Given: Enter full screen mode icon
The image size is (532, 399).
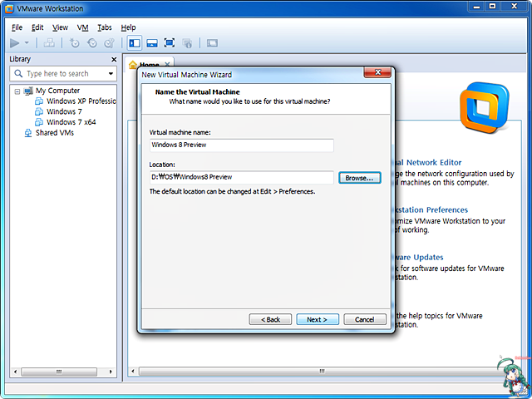Looking at the screenshot, I should 170,43.
